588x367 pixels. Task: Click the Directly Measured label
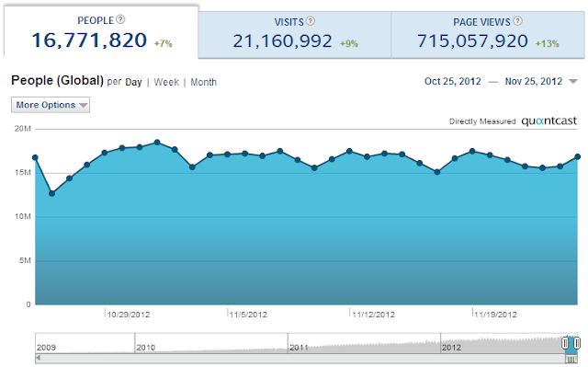[x=482, y=121]
